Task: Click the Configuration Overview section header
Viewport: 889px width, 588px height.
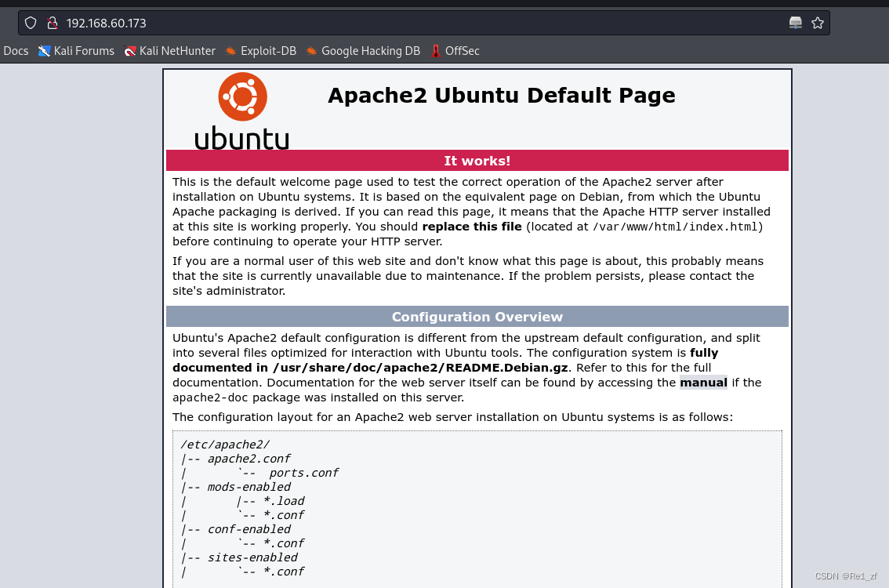Action: [477, 317]
